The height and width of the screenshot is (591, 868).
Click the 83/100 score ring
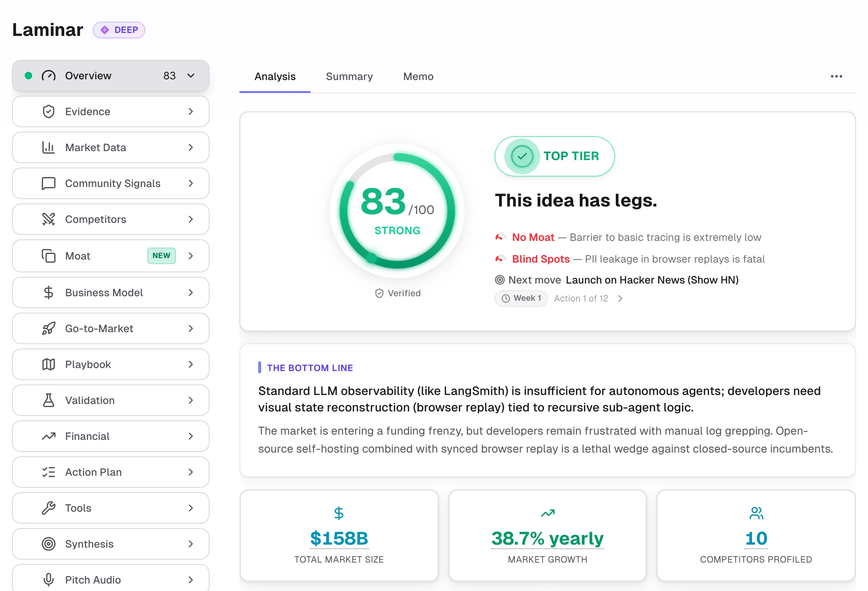(x=397, y=211)
